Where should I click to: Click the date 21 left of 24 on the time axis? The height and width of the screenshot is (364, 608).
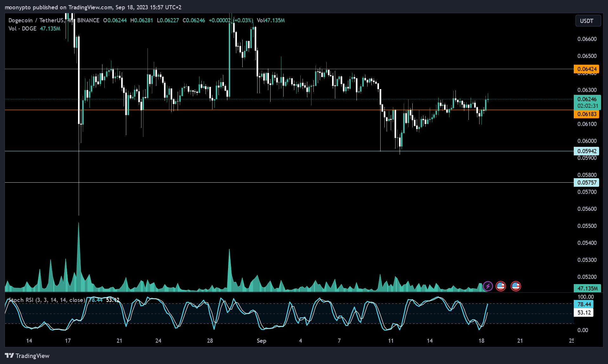coord(119,341)
